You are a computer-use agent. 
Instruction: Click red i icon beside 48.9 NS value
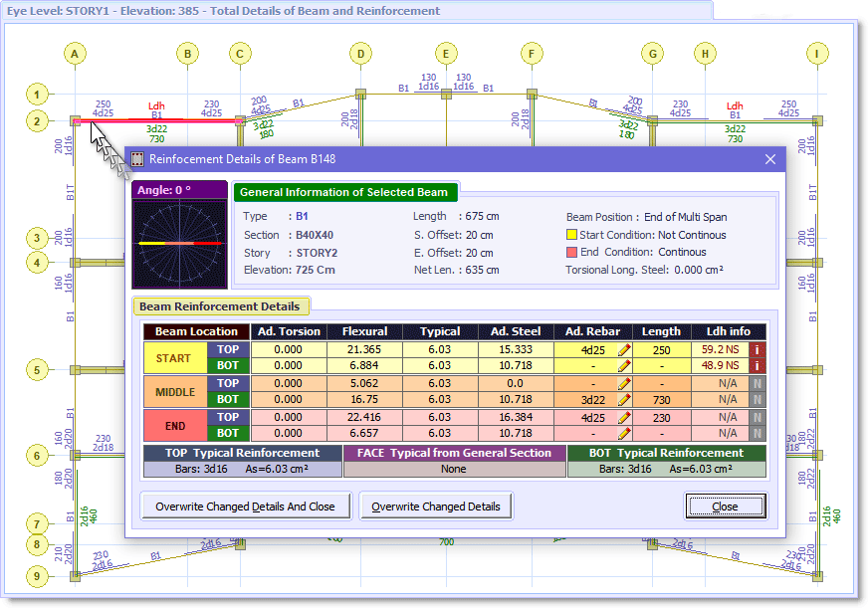[756, 364]
